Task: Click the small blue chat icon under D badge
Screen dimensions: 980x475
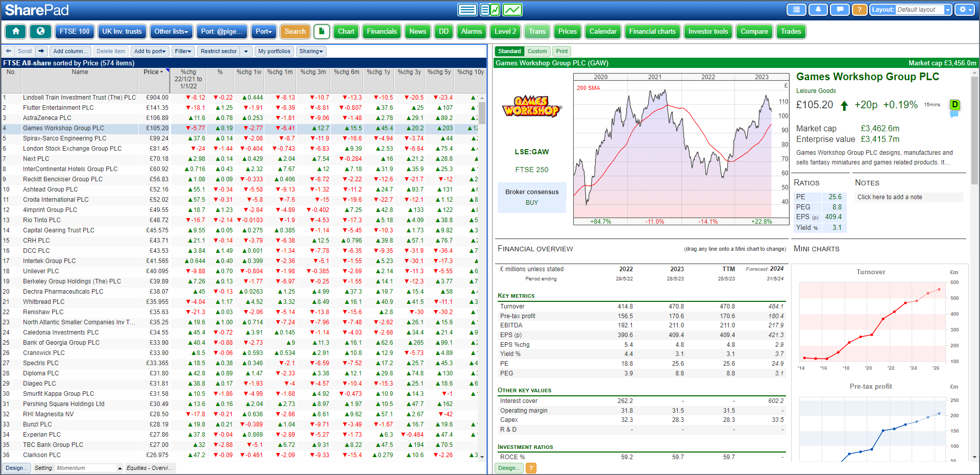Action: pyautogui.click(x=954, y=114)
